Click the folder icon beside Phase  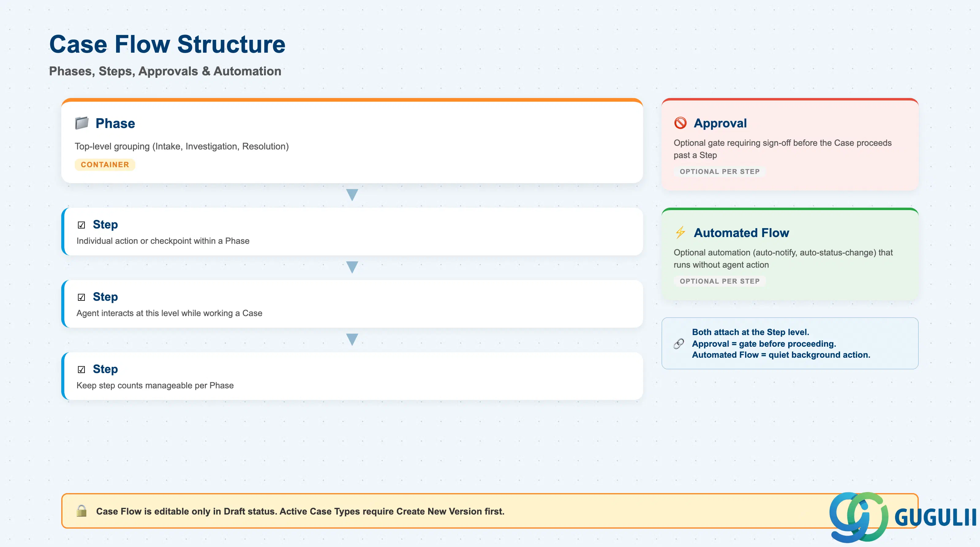pyautogui.click(x=81, y=123)
